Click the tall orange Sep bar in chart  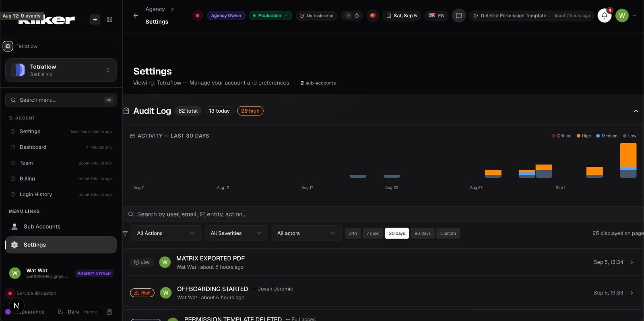[x=628, y=155]
